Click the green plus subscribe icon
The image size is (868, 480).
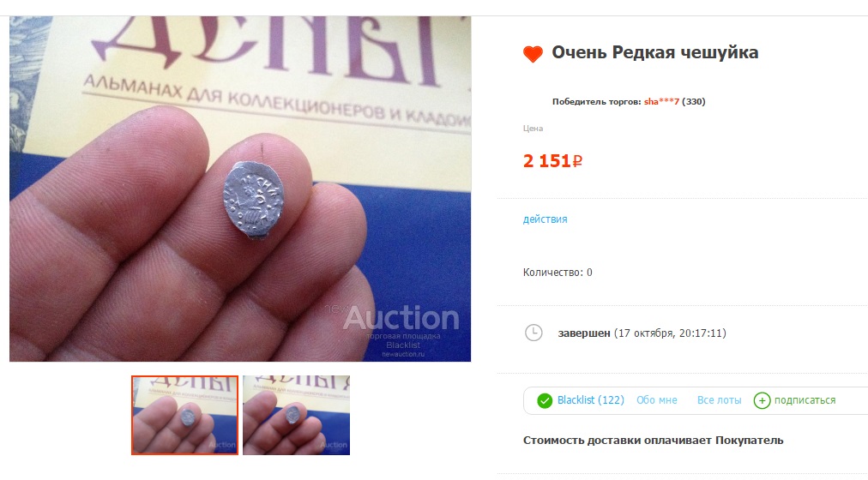point(762,400)
